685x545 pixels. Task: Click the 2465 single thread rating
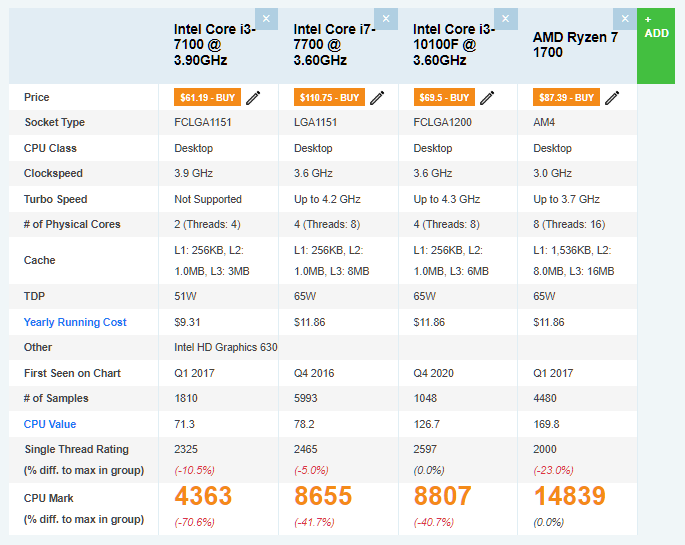[306, 449]
